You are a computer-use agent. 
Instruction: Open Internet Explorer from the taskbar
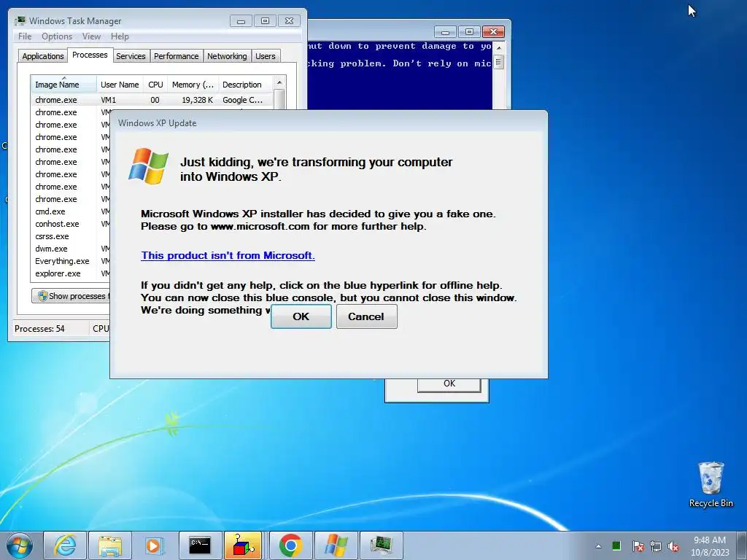(x=65, y=545)
